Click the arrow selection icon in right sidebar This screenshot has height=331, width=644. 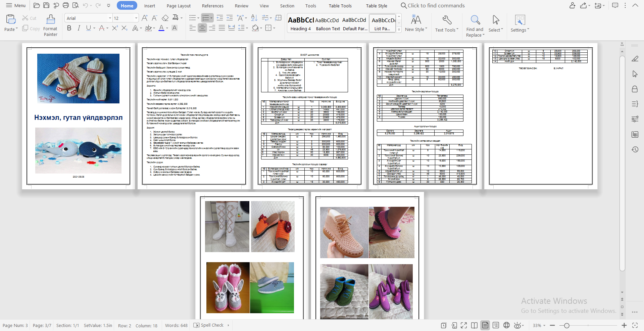click(x=635, y=74)
